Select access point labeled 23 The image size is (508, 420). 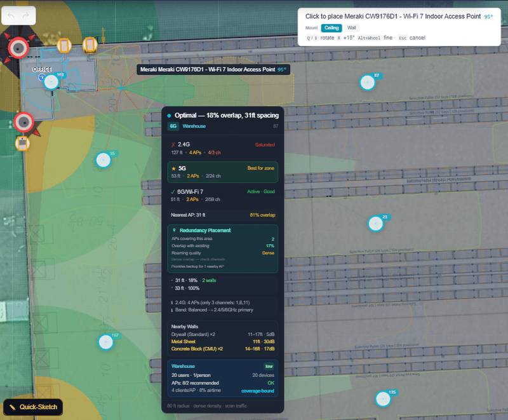[375, 224]
